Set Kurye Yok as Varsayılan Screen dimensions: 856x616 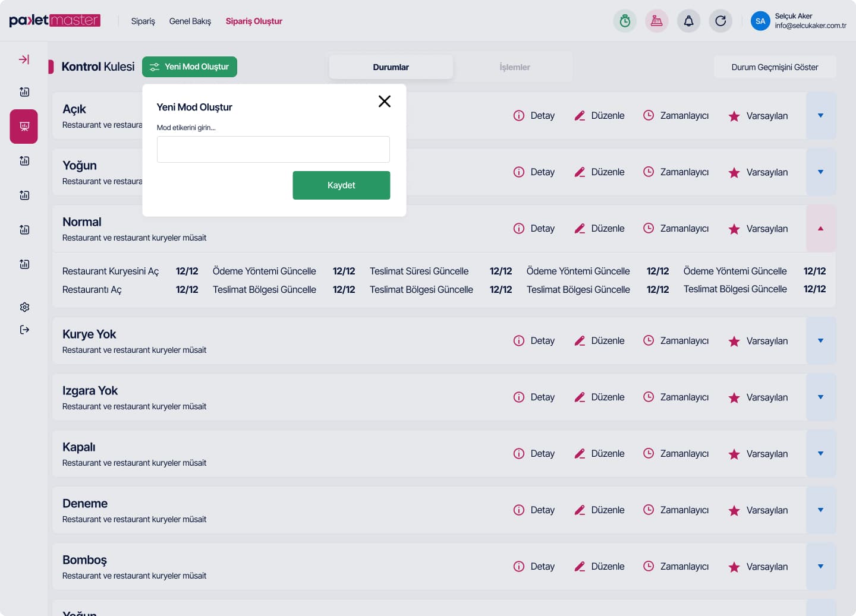pyautogui.click(x=758, y=341)
